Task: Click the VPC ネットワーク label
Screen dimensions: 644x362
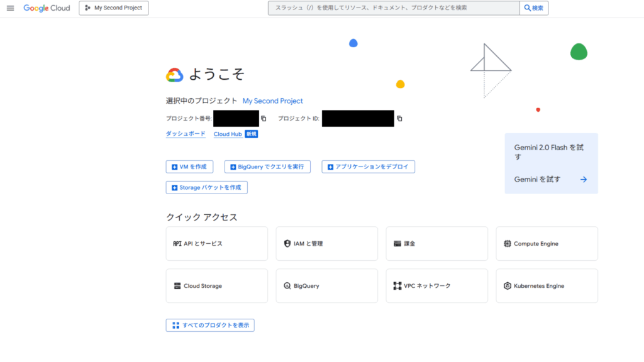Action: coord(427,286)
